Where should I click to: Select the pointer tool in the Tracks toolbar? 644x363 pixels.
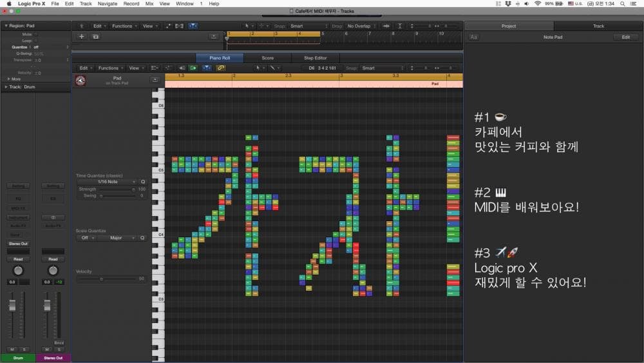[247, 26]
